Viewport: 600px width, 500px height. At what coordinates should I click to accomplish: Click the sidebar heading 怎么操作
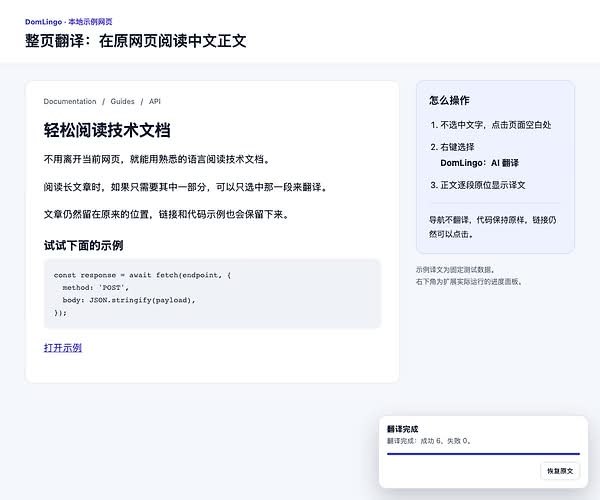(x=449, y=100)
